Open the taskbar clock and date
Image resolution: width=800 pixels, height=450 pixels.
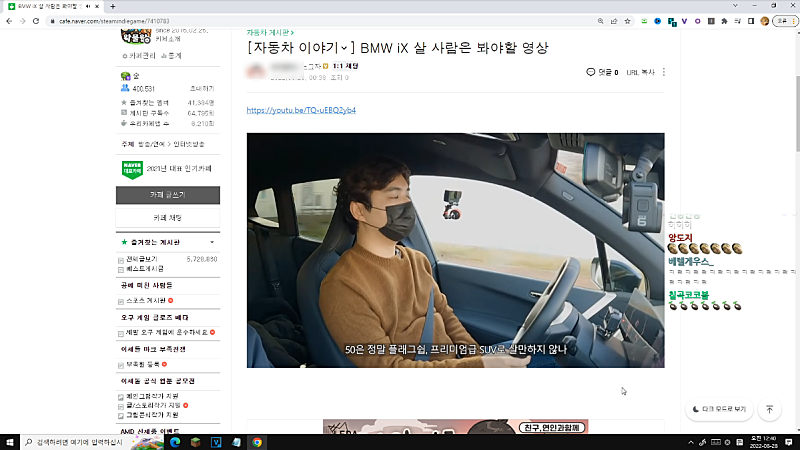(764, 442)
